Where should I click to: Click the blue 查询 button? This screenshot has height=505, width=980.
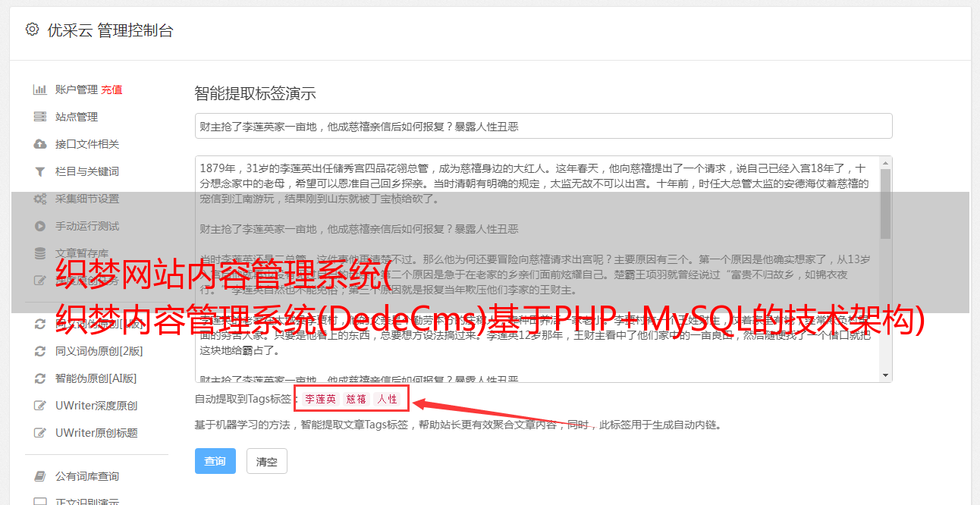pyautogui.click(x=215, y=461)
